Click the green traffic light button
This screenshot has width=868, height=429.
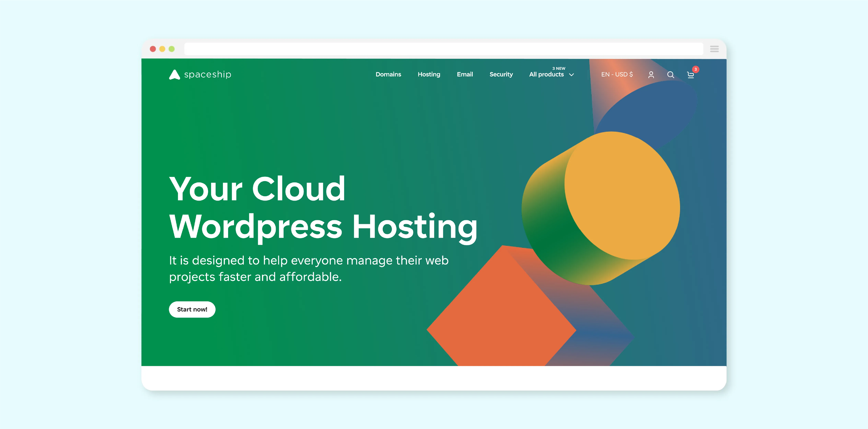point(171,49)
